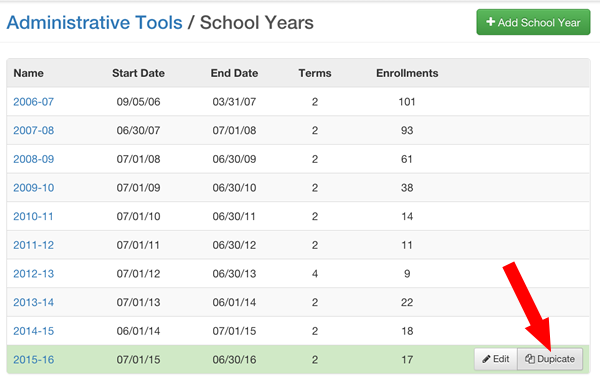Click the Start Date column header
The height and width of the screenshot is (381, 600).
click(139, 73)
